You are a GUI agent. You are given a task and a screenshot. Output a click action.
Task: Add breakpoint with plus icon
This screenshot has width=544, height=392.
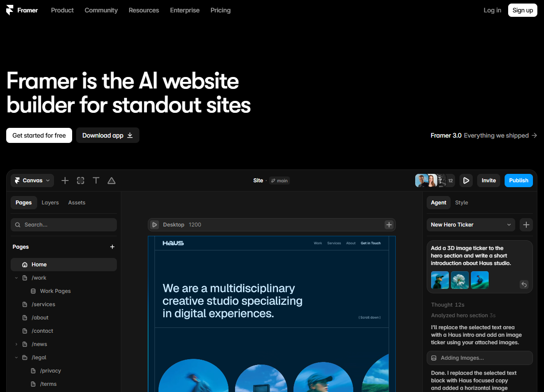tap(389, 225)
